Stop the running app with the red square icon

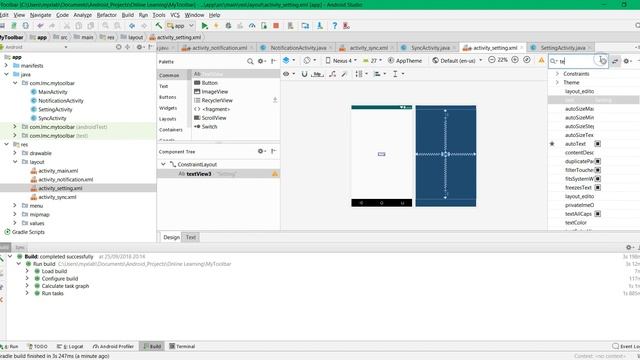(x=276, y=26)
